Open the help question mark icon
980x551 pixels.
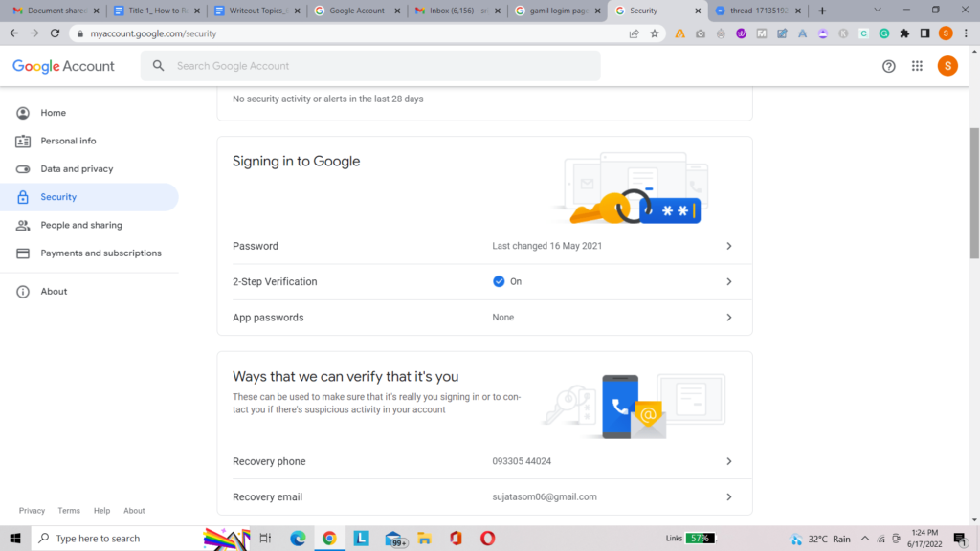click(x=888, y=66)
